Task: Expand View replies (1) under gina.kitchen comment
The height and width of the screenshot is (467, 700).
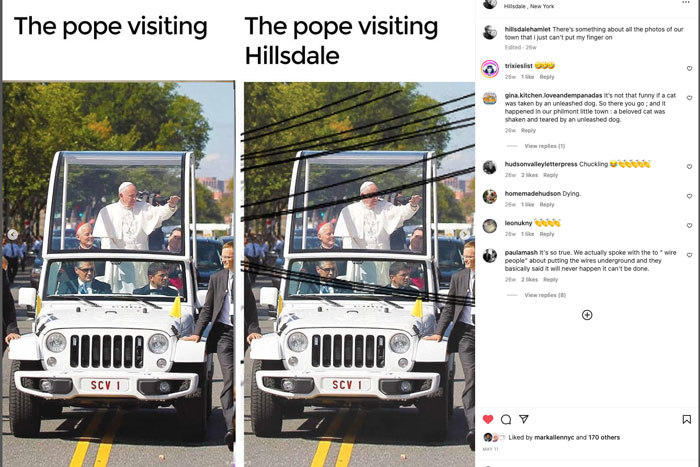Action: [x=545, y=146]
